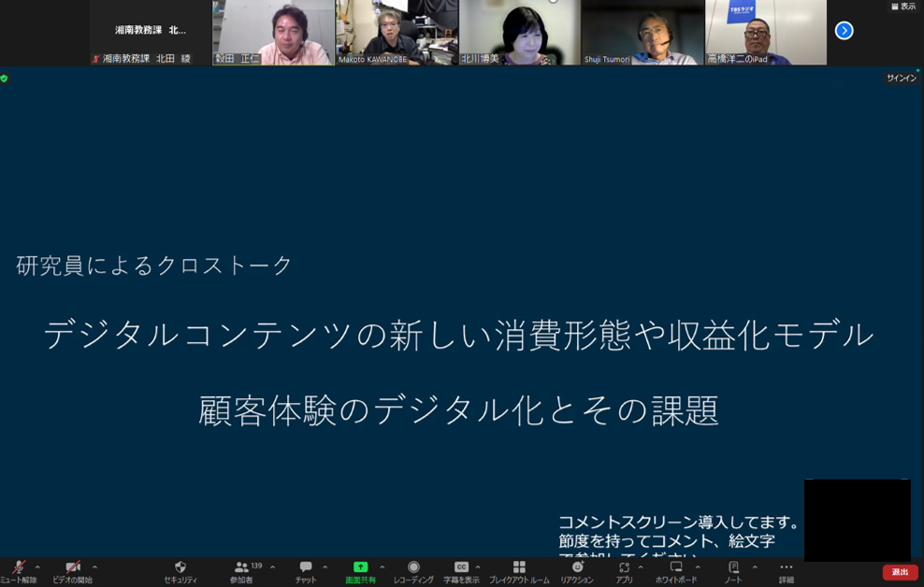Screen dimensions: 924x587
Task: Open the Security (セキュリティ) shield icon
Action: click(180, 569)
